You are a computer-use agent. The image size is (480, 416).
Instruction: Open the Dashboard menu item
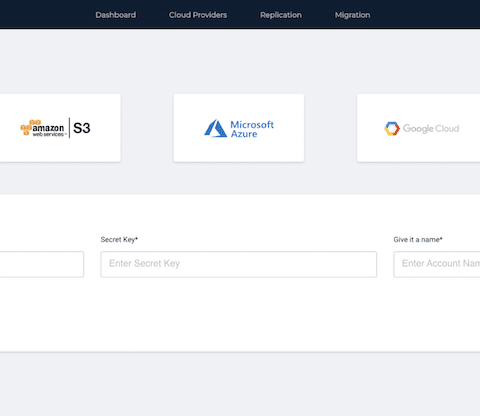pyautogui.click(x=115, y=15)
